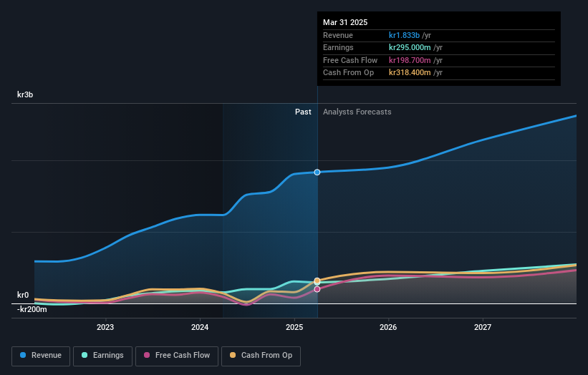Screen dimensions: 588x375
Task: Select the kr295.000m earnings value
Action: (x=410, y=47)
